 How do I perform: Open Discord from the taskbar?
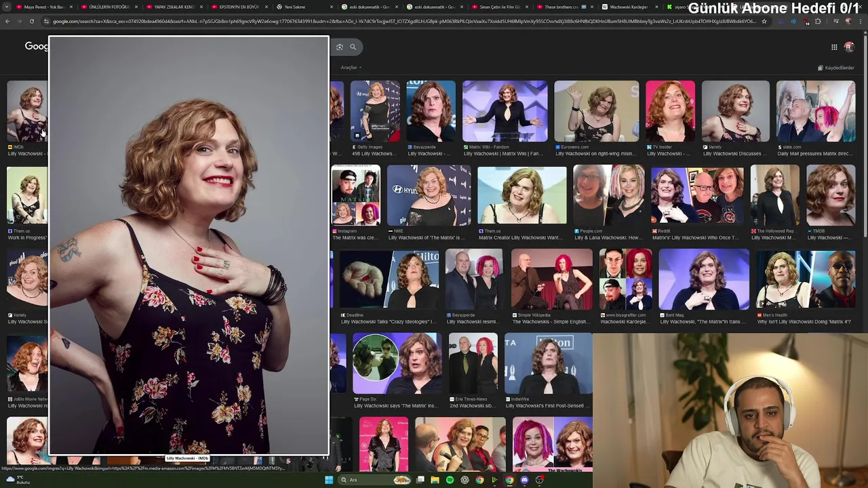pyautogui.click(x=524, y=480)
